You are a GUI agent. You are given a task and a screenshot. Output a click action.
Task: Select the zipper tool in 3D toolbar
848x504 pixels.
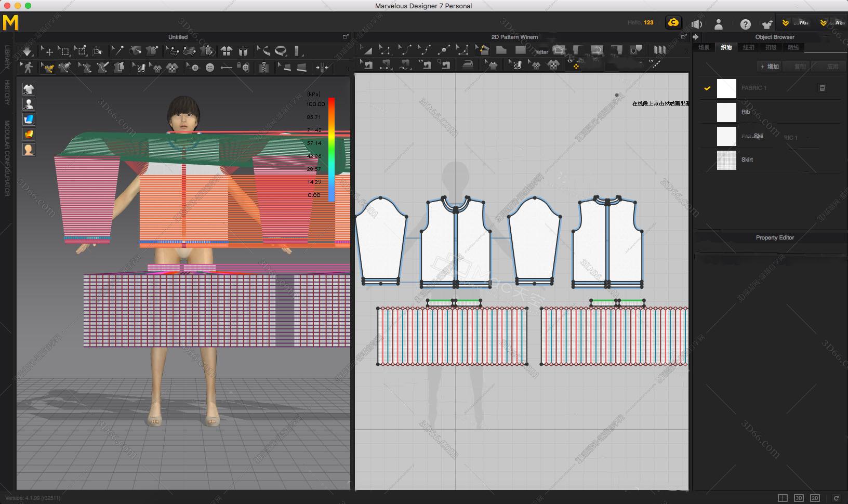(x=264, y=67)
